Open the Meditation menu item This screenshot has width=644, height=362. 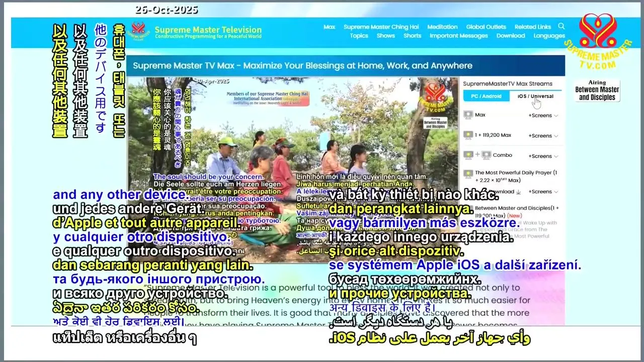442,27
